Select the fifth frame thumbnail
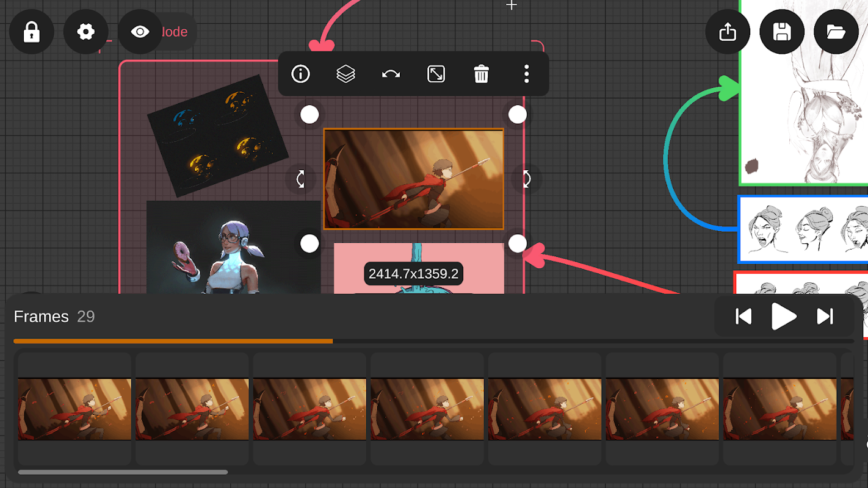 click(545, 409)
